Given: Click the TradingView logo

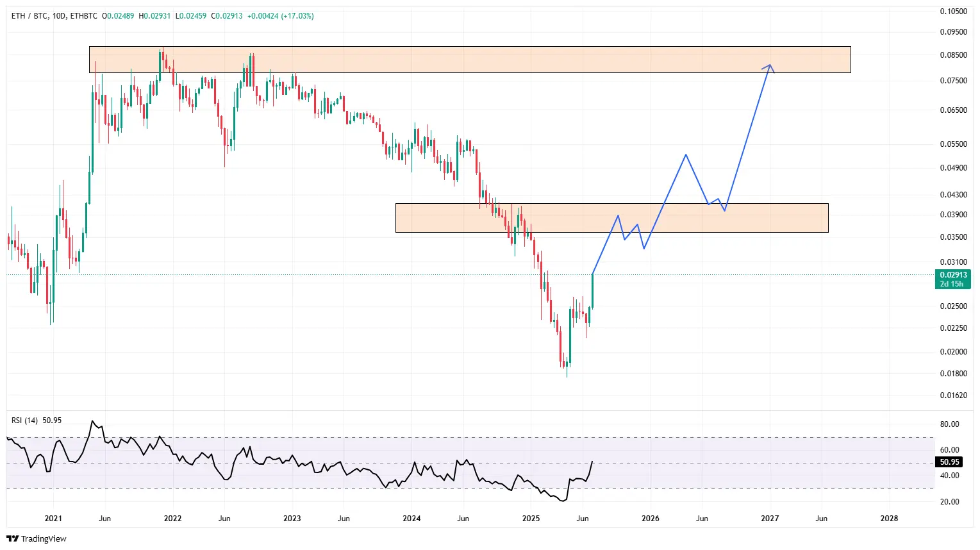Looking at the screenshot, I should (37, 538).
